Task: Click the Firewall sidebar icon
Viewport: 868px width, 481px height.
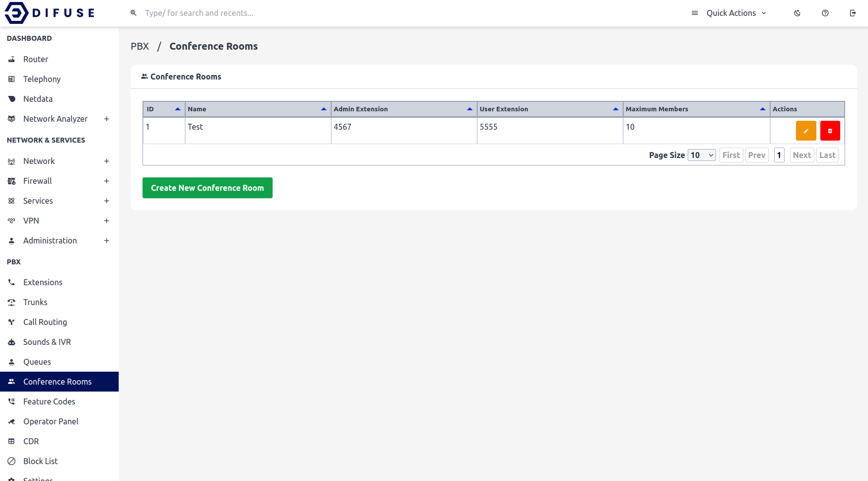Action: click(x=11, y=181)
